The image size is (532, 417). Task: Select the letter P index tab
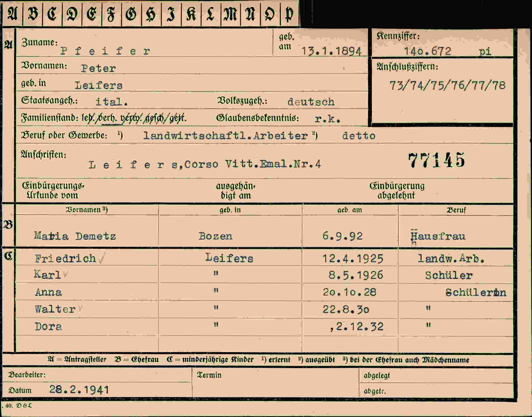[x=290, y=13]
